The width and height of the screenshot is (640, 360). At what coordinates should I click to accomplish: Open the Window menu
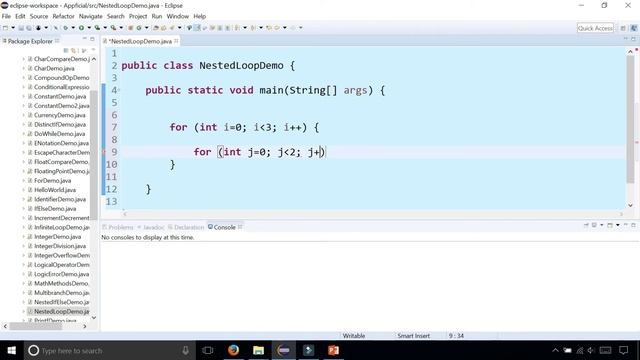click(x=178, y=16)
